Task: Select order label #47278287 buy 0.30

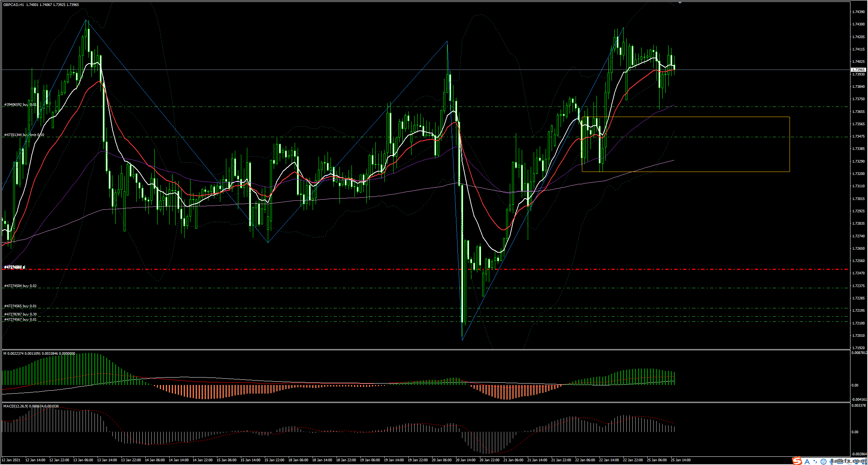Action: tap(20, 314)
